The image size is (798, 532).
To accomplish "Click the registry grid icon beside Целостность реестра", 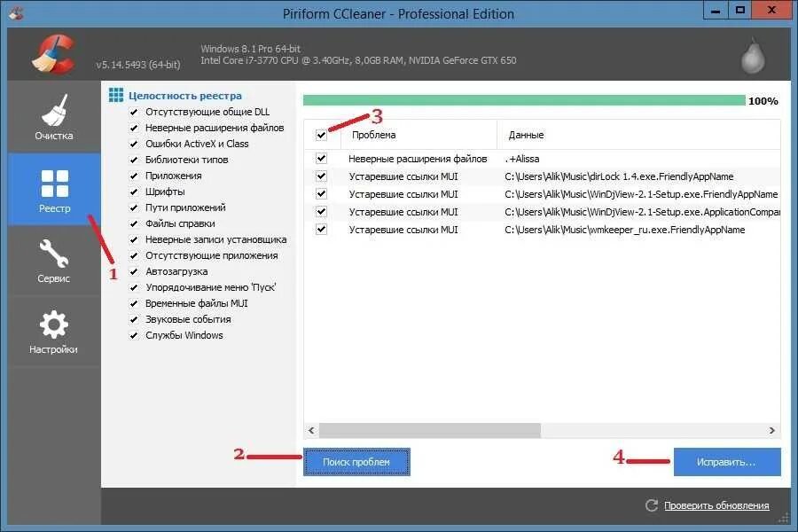I will 116,95.
